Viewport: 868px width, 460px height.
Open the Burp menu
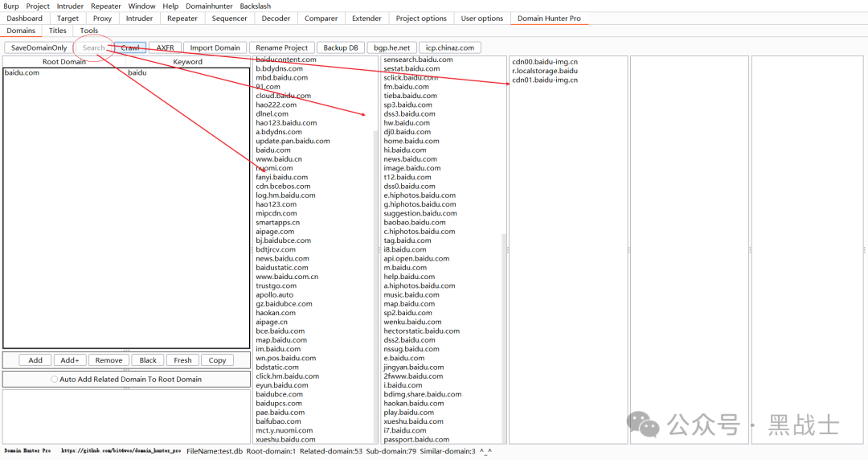[11, 6]
